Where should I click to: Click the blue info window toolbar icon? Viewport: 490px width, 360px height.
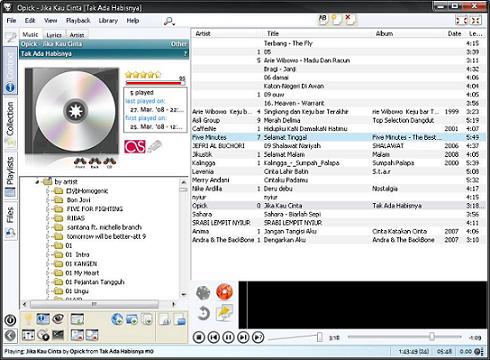[43, 319]
